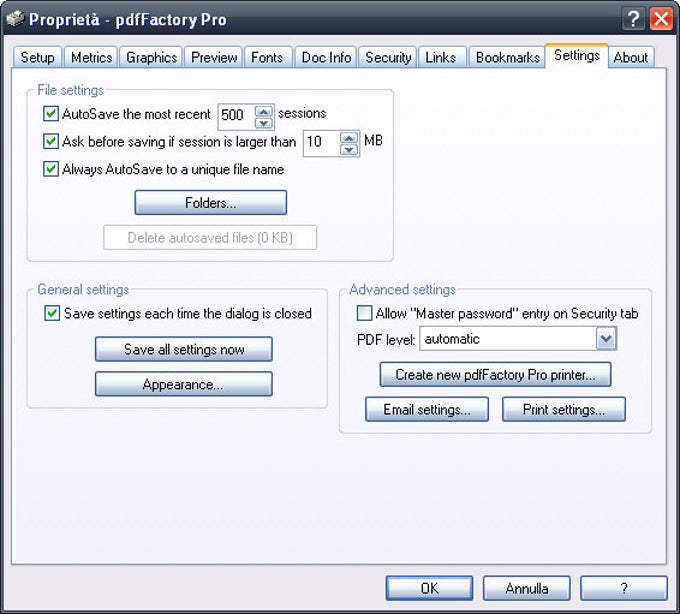680x614 pixels.
Task: Open the Security tab
Action: (x=388, y=57)
